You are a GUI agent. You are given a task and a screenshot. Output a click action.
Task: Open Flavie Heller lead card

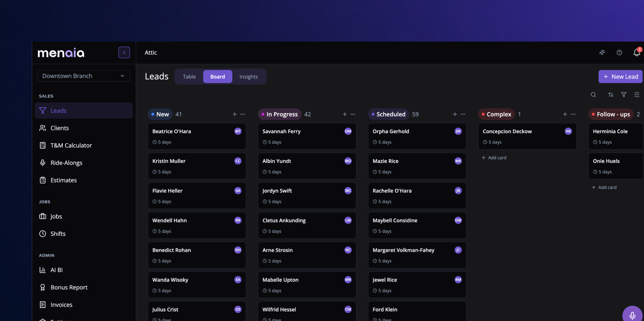point(197,196)
